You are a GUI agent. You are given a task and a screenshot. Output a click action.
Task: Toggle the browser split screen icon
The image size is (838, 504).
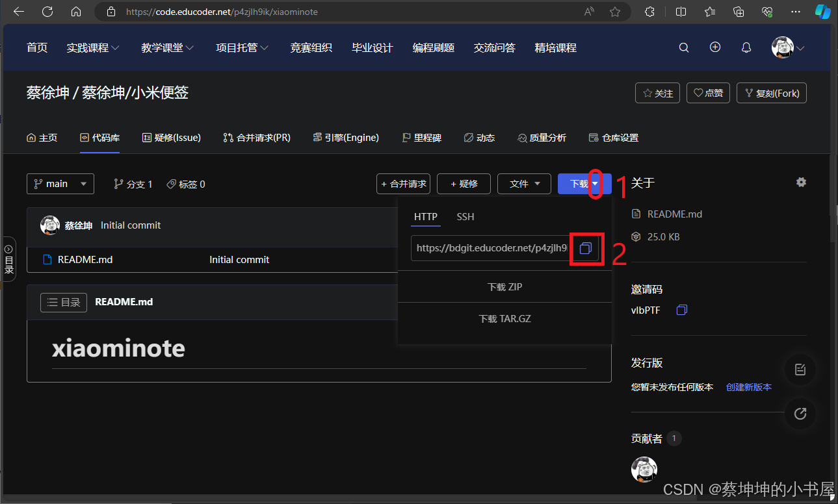681,12
